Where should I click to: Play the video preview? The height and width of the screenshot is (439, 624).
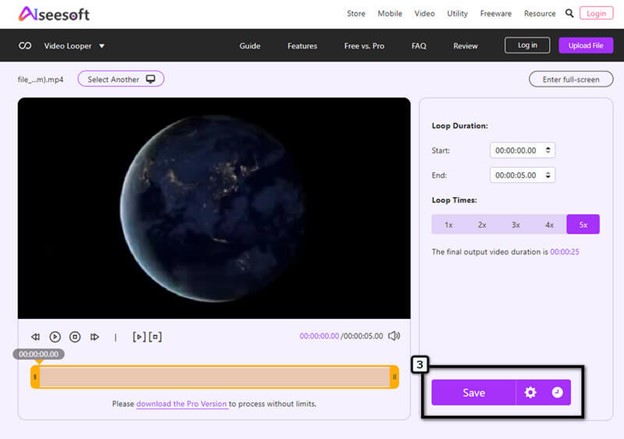(x=55, y=337)
